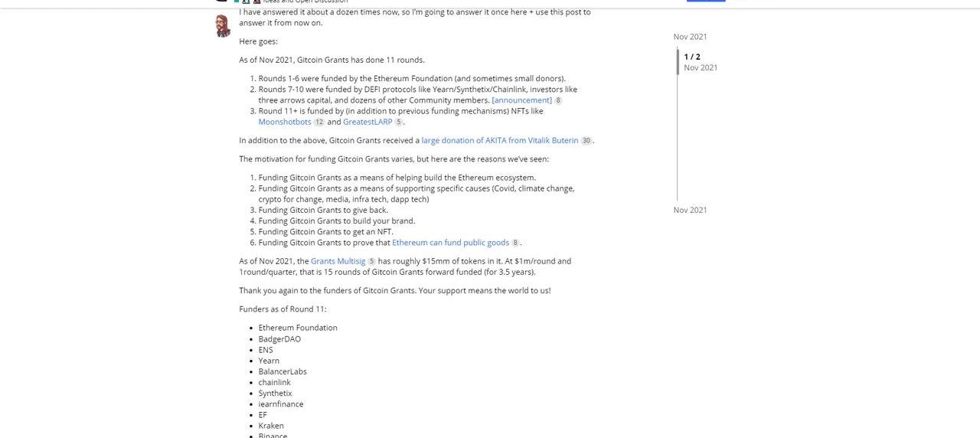The height and width of the screenshot is (438, 980).
Task: Jump to bottom date Nov 2021 in timeline
Action: [x=690, y=210]
